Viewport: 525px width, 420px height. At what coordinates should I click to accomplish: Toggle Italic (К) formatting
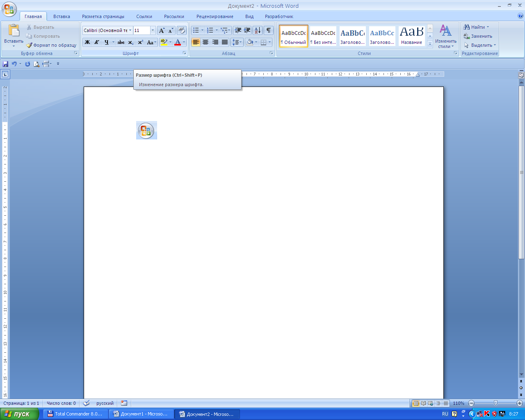click(97, 42)
